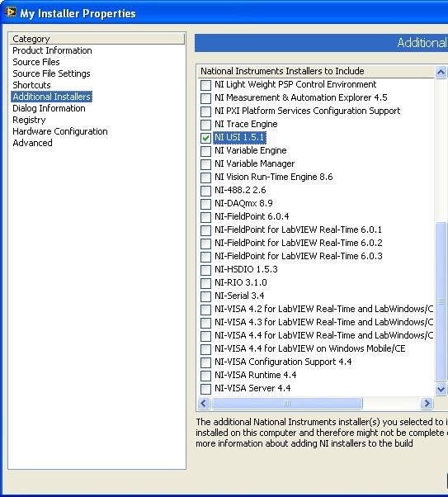Select the Shortcuts category
Viewport: 448px width, 497px height.
pos(31,85)
